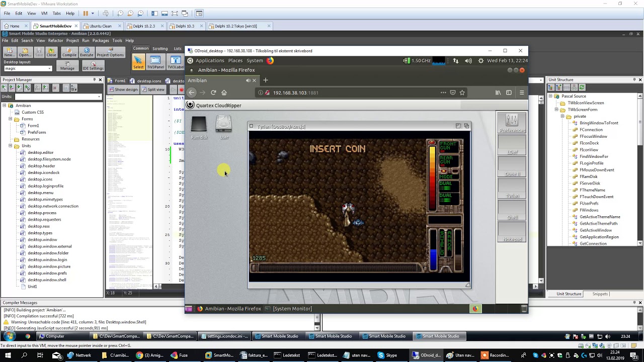Open the Form1 editor tab

116,80
